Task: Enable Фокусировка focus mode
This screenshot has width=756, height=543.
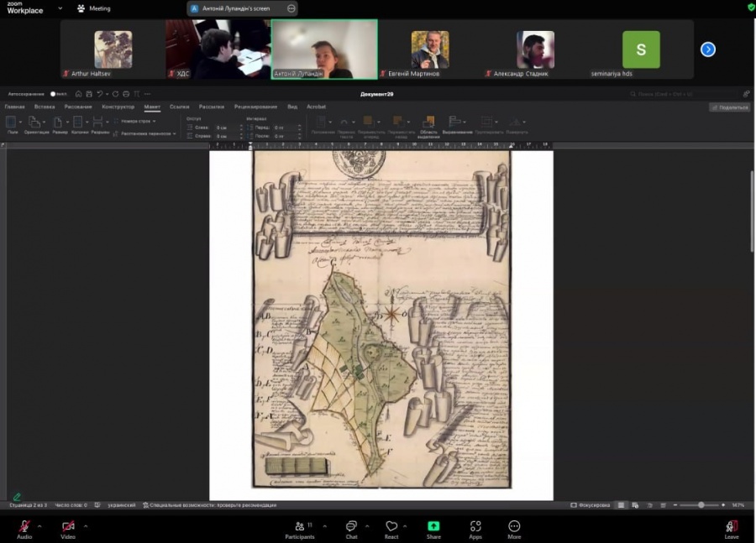Action: click(x=591, y=505)
